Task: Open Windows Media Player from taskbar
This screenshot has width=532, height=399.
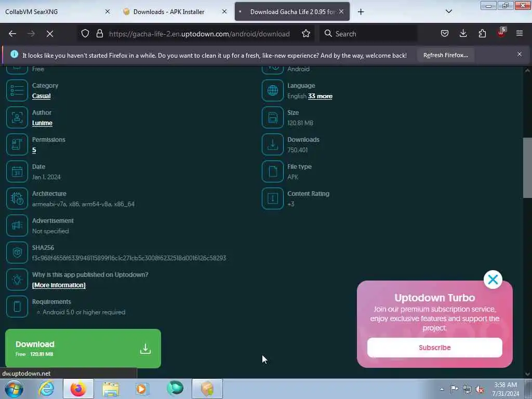Action: (x=142, y=389)
